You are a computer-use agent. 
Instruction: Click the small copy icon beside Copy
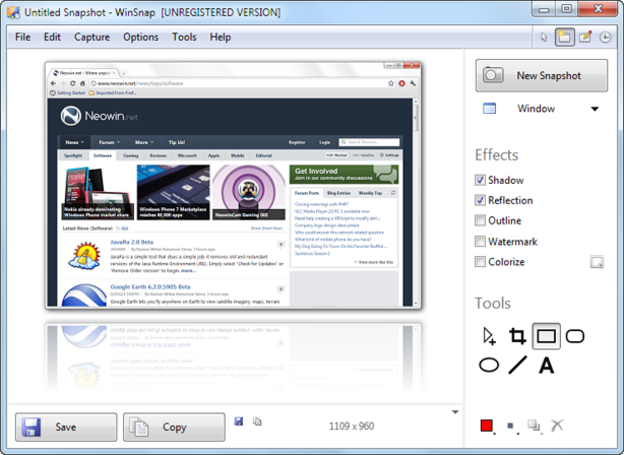257,421
